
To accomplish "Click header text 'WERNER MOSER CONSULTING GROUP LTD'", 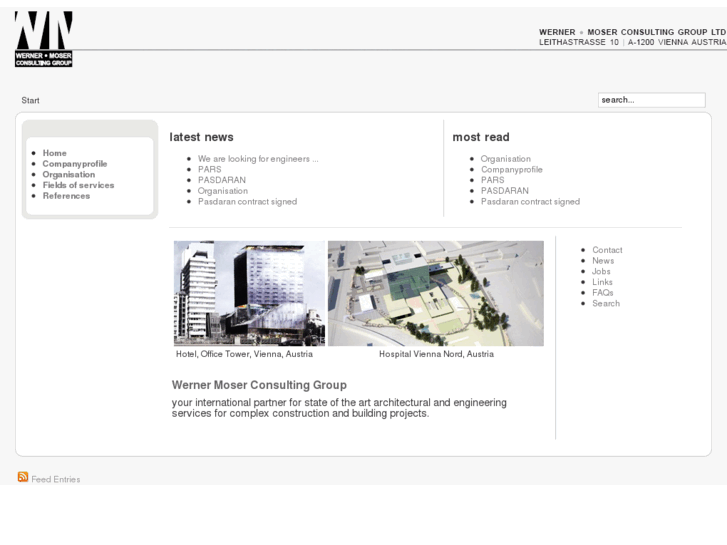I will 632,32.
